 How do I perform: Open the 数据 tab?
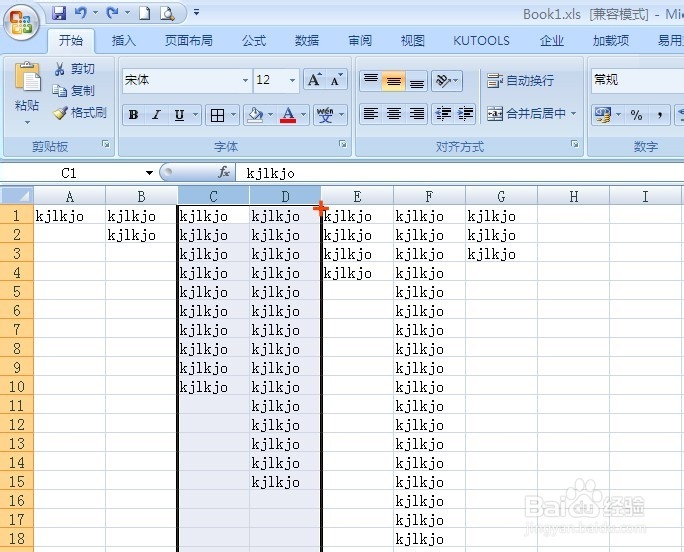pos(307,41)
